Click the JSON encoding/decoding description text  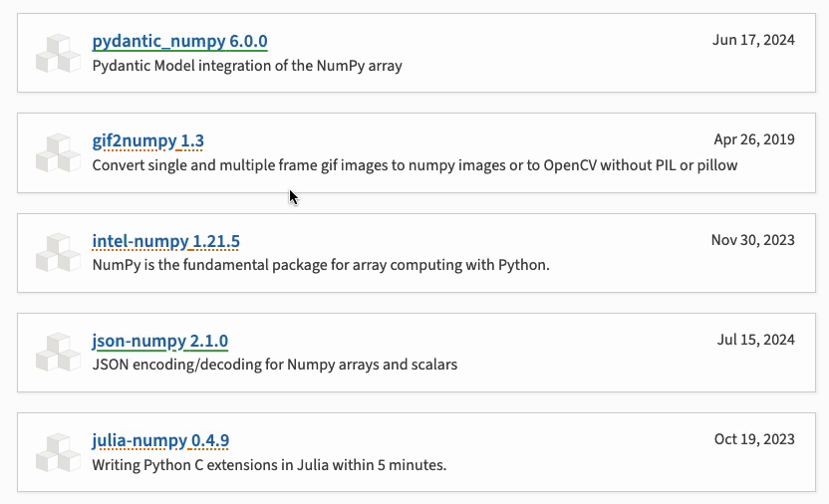click(x=275, y=365)
